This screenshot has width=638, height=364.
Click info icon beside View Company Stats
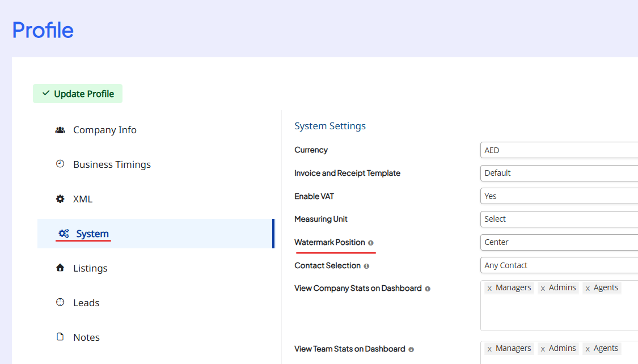[x=428, y=289]
